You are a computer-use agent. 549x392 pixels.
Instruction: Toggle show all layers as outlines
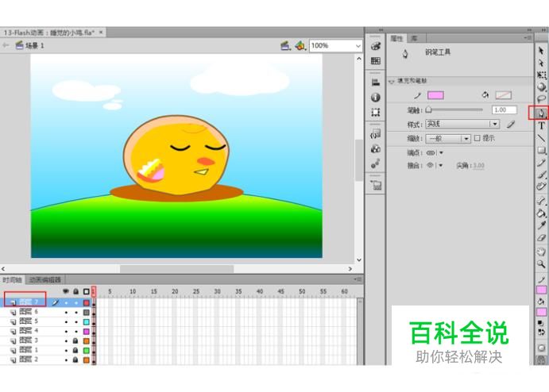pyautogui.click(x=86, y=291)
